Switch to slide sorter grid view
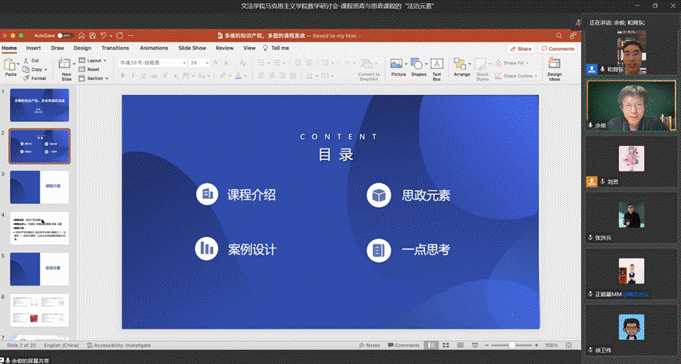 446,345
